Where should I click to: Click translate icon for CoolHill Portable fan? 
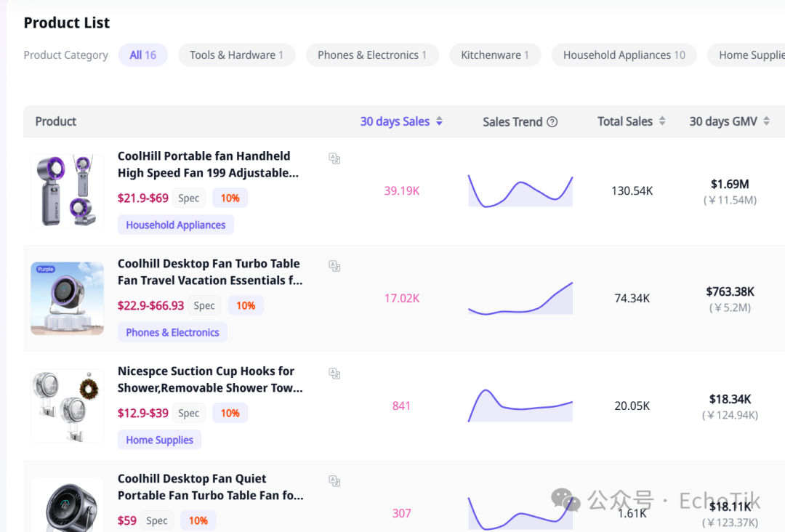[334, 158]
